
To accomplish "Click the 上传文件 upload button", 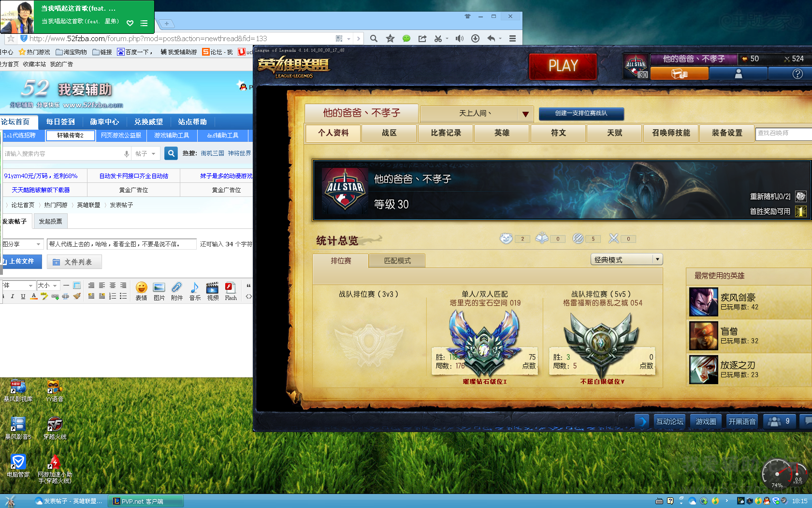I will click(21, 261).
